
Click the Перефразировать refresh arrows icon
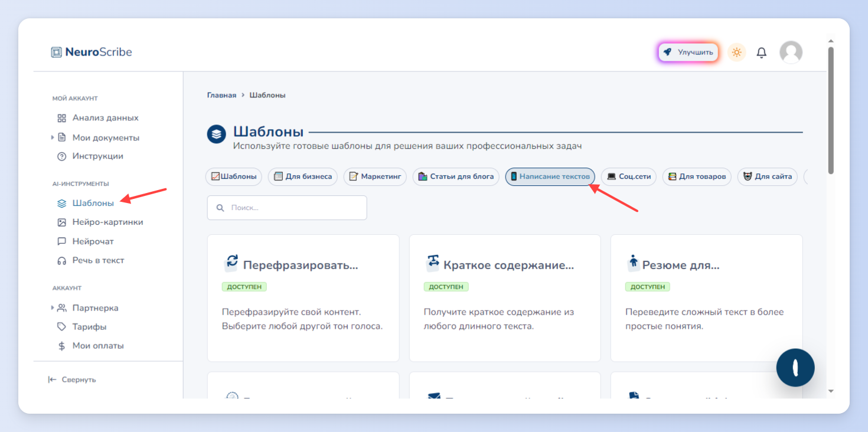[231, 262]
